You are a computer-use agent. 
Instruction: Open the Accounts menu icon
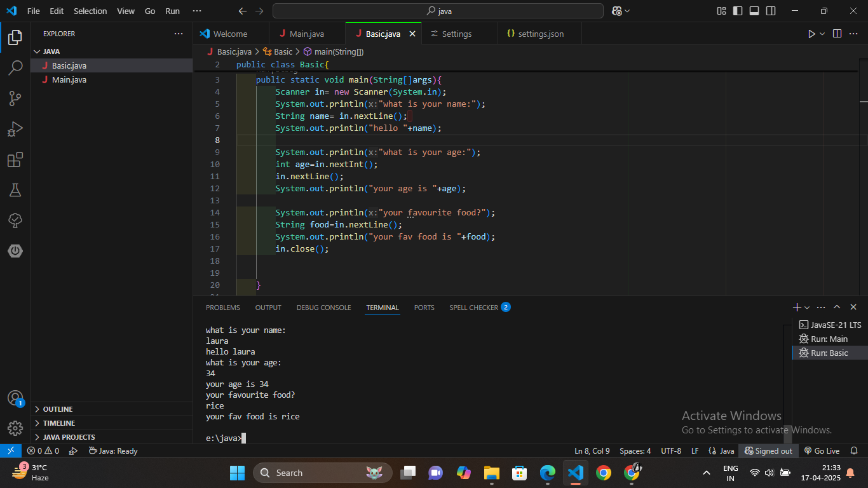click(15, 398)
